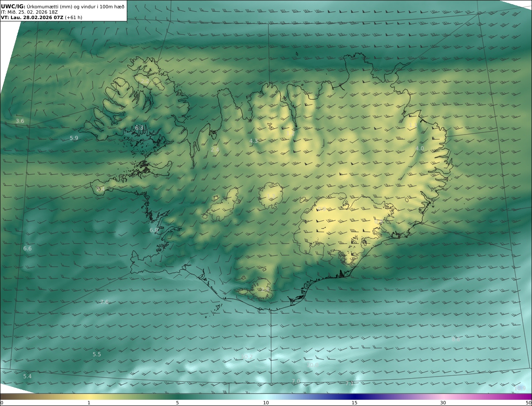The width and height of the screenshot is (532, 406).
Task: Select the 1 mm tick on colorbar
Action: [x=89, y=403]
